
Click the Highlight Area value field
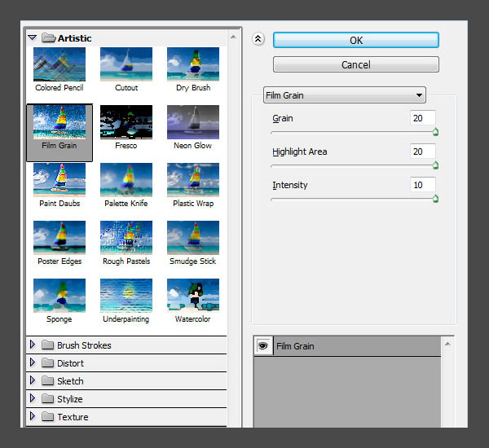coord(422,152)
